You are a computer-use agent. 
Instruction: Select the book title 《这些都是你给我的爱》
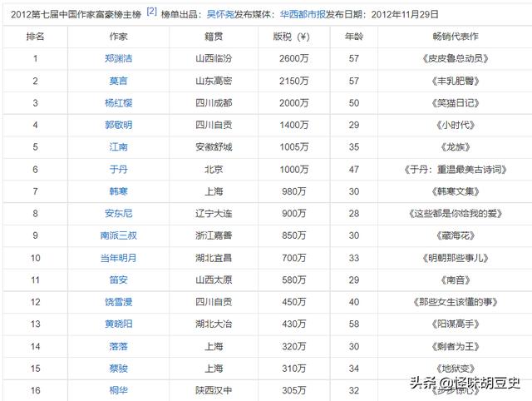point(456,214)
